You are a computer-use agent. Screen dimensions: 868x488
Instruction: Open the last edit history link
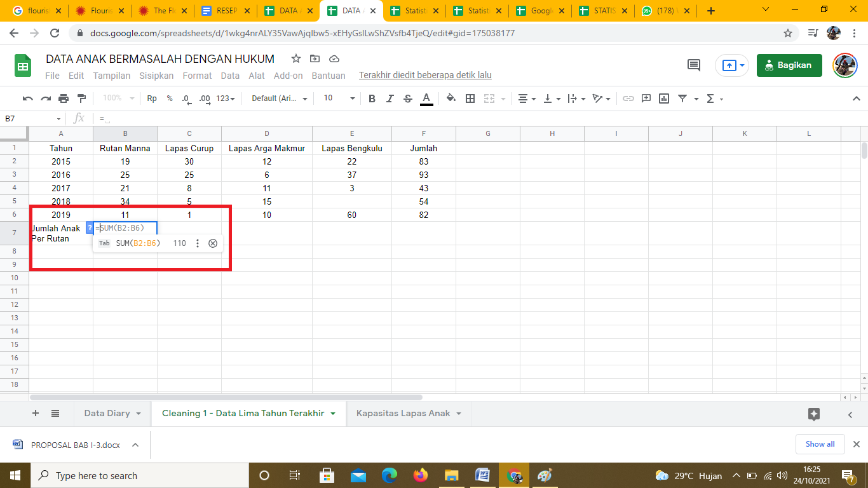(x=425, y=76)
